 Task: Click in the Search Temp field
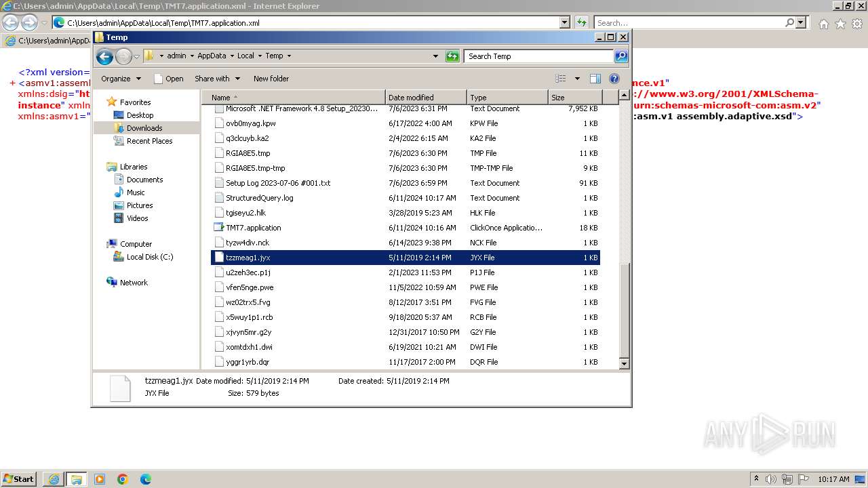pos(539,56)
